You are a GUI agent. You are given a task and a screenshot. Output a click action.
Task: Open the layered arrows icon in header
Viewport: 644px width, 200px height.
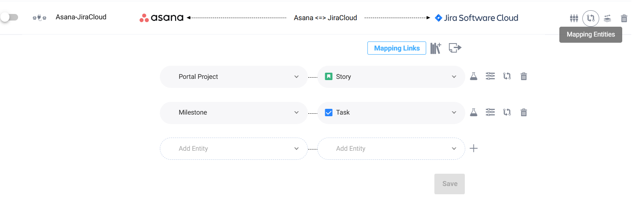(x=607, y=18)
